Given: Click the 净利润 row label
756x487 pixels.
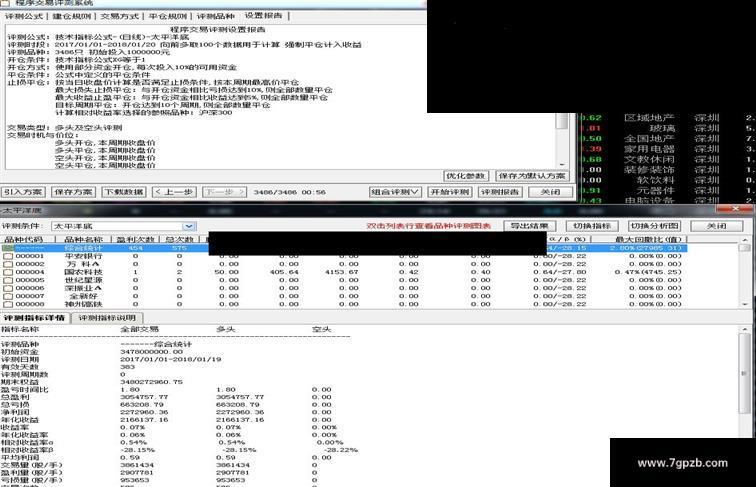Looking at the screenshot, I should [15, 412].
